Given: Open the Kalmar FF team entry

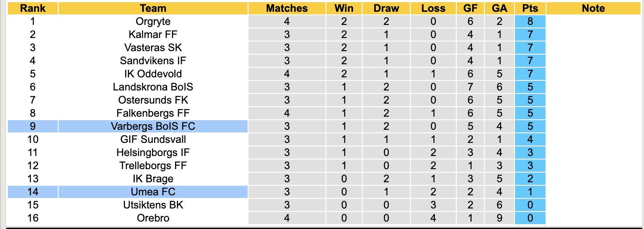Looking at the screenshot, I should click(153, 35).
